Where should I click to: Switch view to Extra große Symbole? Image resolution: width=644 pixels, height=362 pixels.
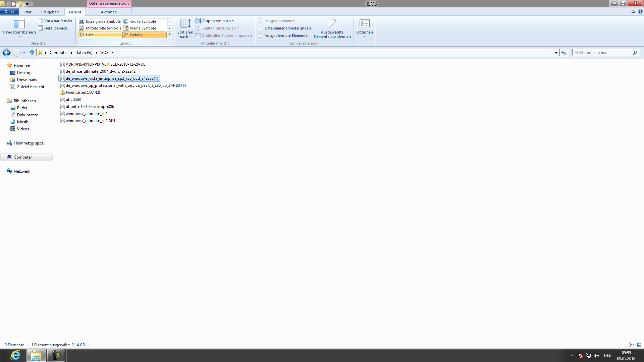(x=101, y=21)
